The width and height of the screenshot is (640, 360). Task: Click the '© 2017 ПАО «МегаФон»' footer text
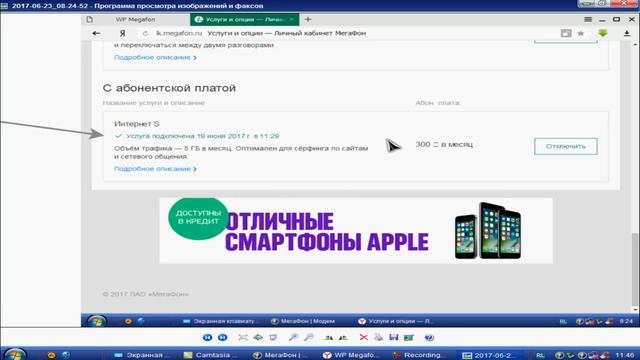click(x=145, y=294)
